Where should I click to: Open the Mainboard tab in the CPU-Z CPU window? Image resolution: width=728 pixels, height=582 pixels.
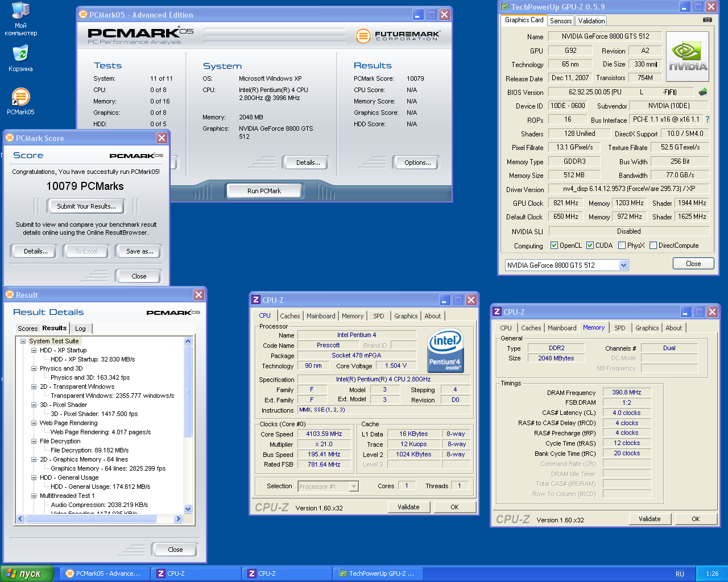pyautogui.click(x=321, y=316)
